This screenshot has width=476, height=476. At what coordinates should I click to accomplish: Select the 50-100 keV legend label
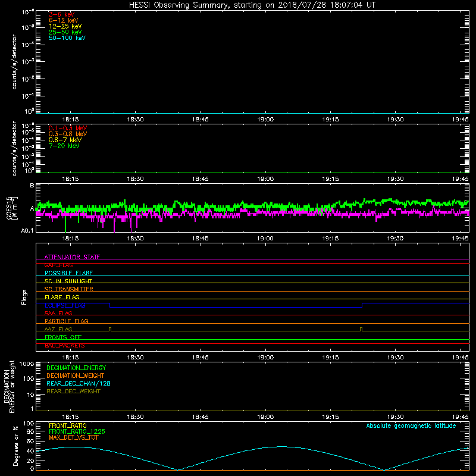pyautogui.click(x=67, y=38)
